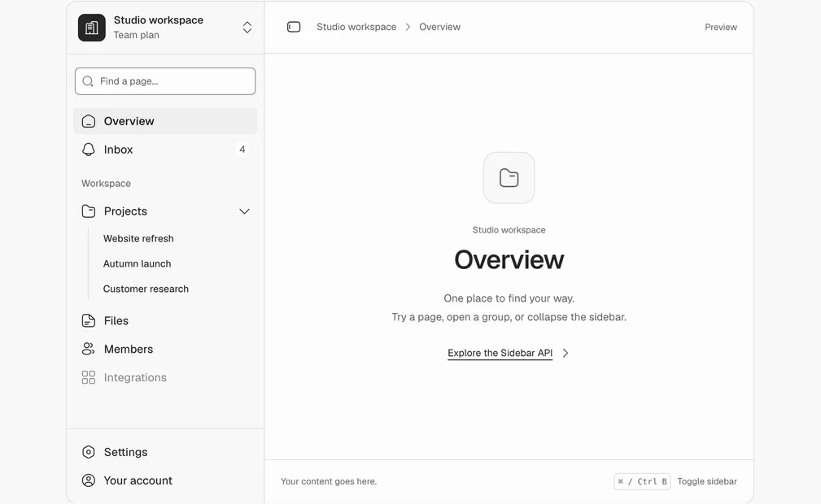The height and width of the screenshot is (504, 821).
Task: Open the Website refresh project
Action: coord(138,239)
